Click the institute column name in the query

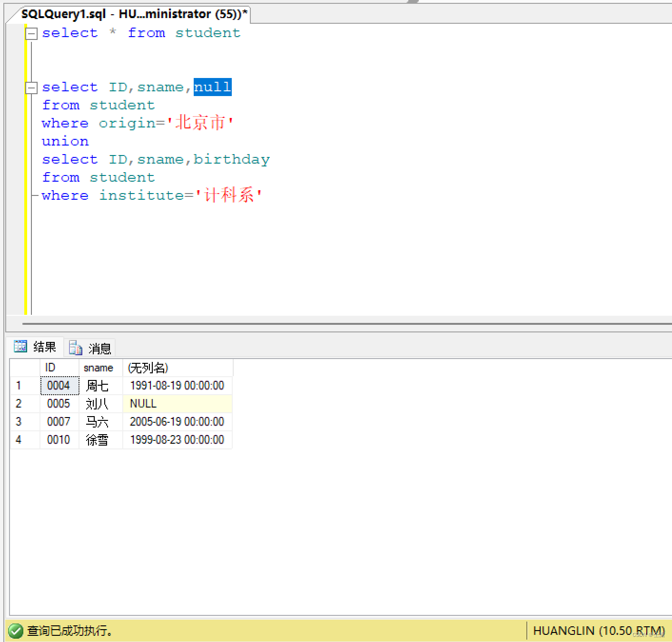click(x=141, y=195)
